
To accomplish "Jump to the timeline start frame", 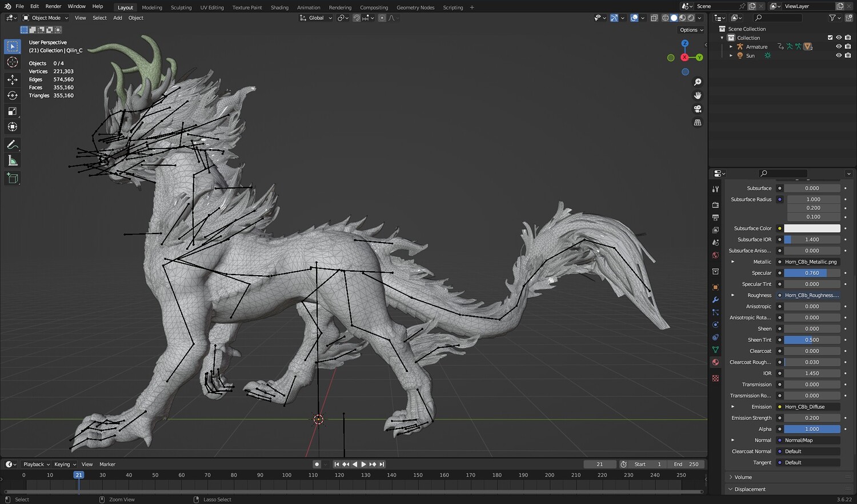I will pyautogui.click(x=337, y=464).
